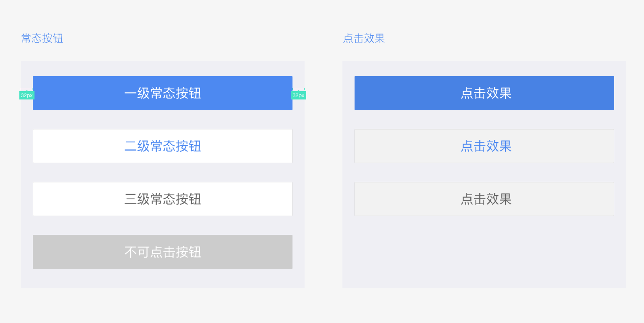Tap the 三级常态按钮 white button
Viewport: 644px width, 323px height.
point(163,199)
